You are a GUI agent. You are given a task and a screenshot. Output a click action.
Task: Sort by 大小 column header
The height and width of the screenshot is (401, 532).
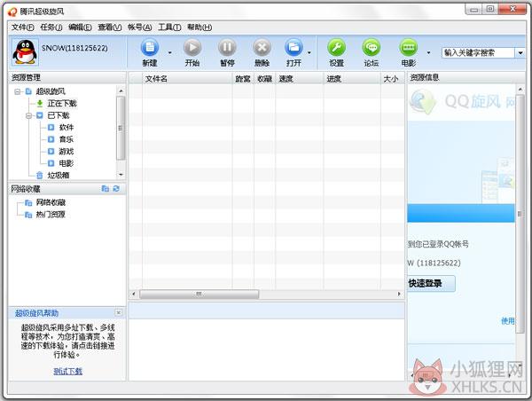(393, 79)
